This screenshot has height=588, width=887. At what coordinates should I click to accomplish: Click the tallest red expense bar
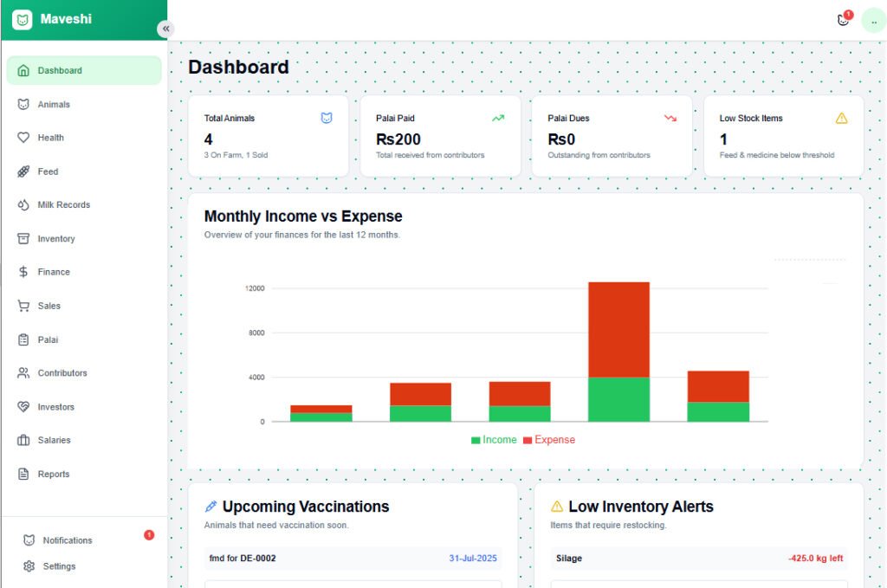618,329
